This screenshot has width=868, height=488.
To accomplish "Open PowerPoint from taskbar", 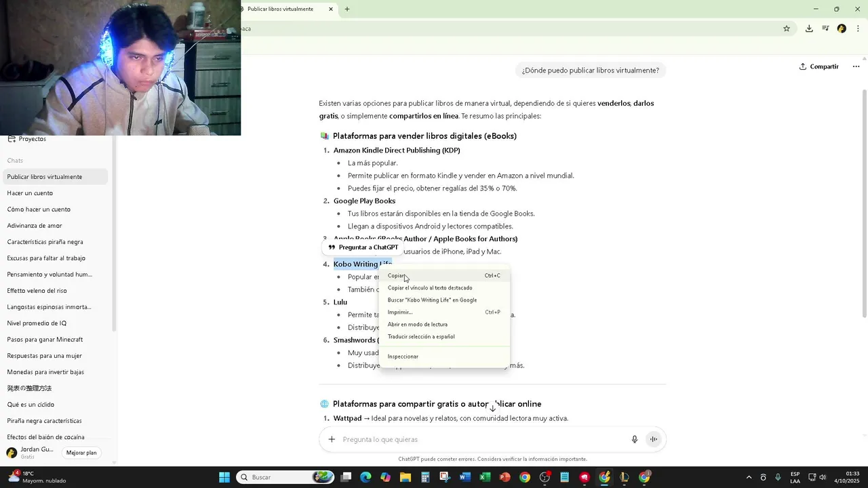I will point(505,477).
